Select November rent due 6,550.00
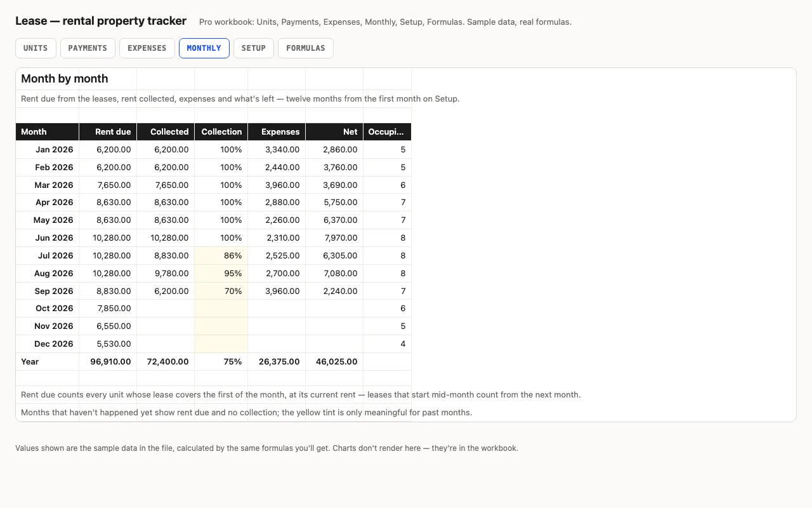 tap(108, 326)
